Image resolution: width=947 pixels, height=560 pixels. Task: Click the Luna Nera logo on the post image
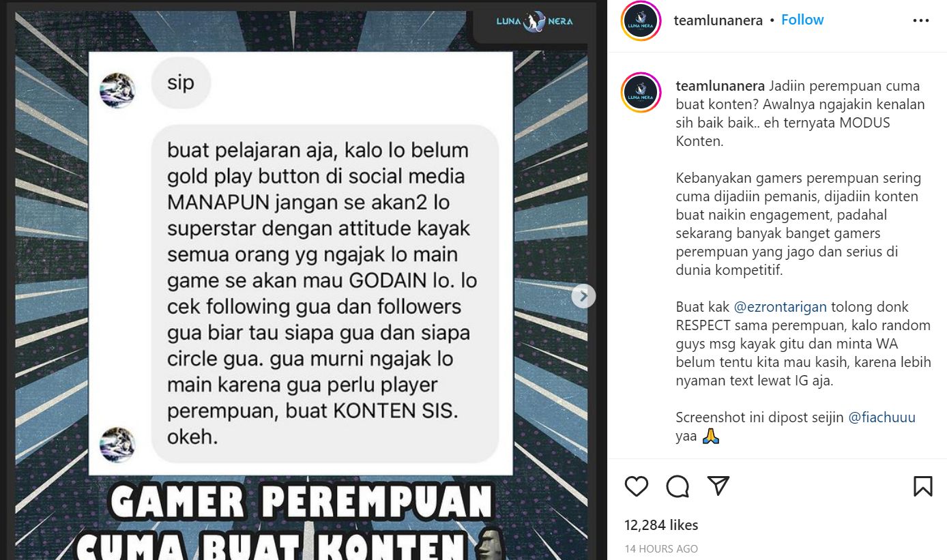pyautogui.click(x=534, y=21)
